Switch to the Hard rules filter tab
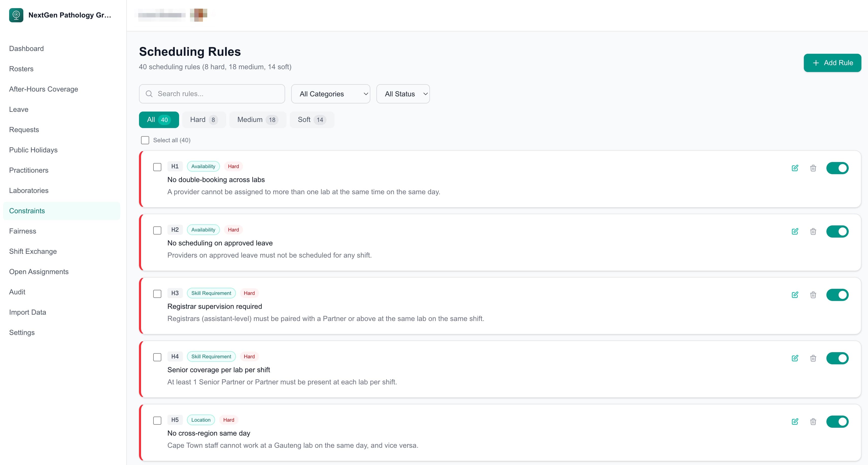The width and height of the screenshot is (868, 465). click(x=203, y=119)
